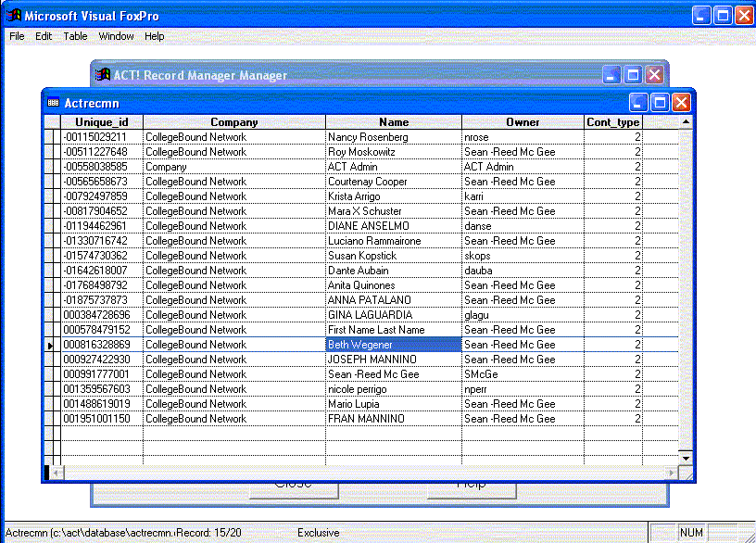Maximize the Actrecmn browse window
756x543 pixels.
coord(660,102)
